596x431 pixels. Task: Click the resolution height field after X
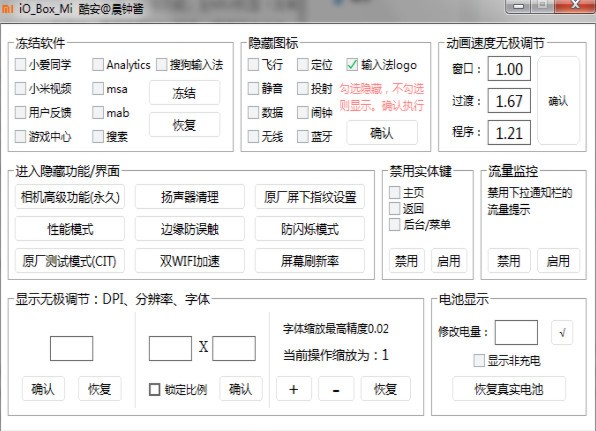coord(234,348)
